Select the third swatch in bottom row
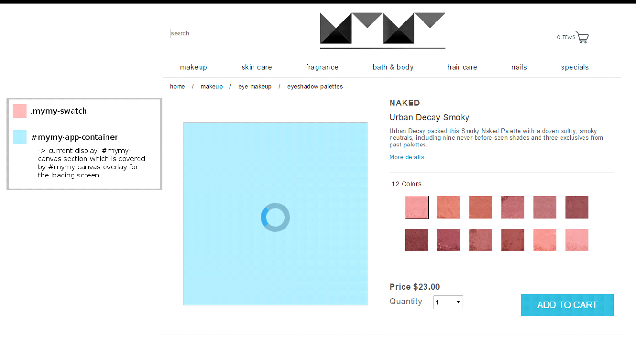636x364 pixels. pyautogui.click(x=481, y=240)
